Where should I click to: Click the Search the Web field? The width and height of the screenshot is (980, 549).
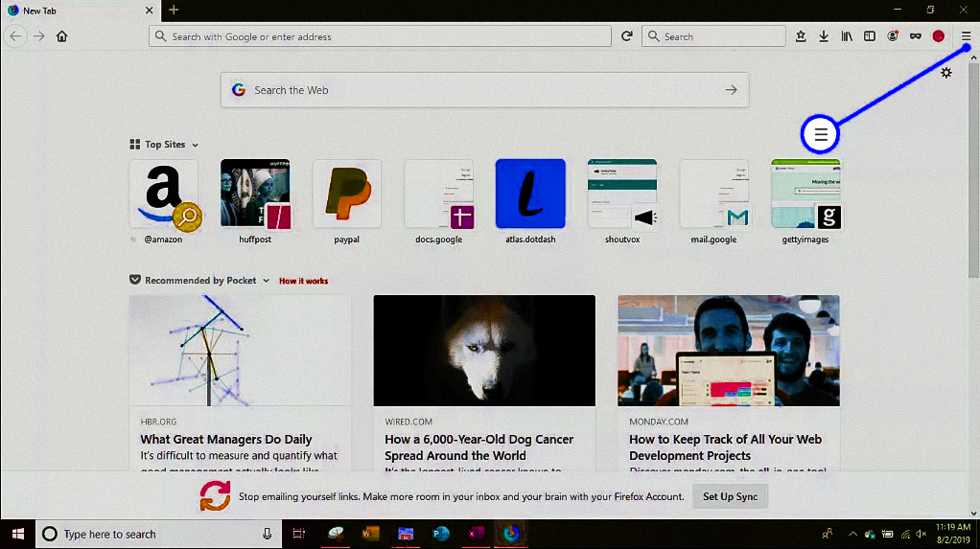(484, 90)
